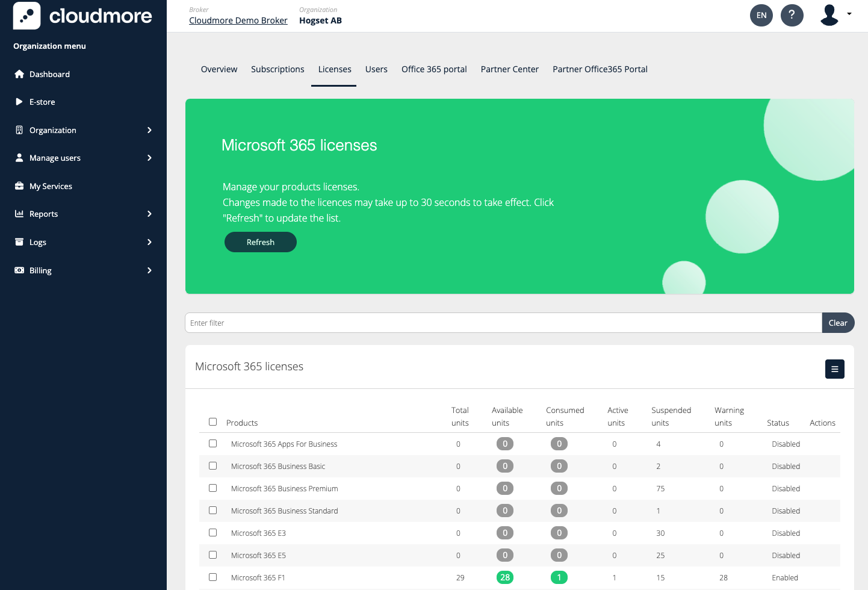Screen dimensions: 868x590
Task: Follow the Cloudmore Demo Broker link
Action: point(238,20)
